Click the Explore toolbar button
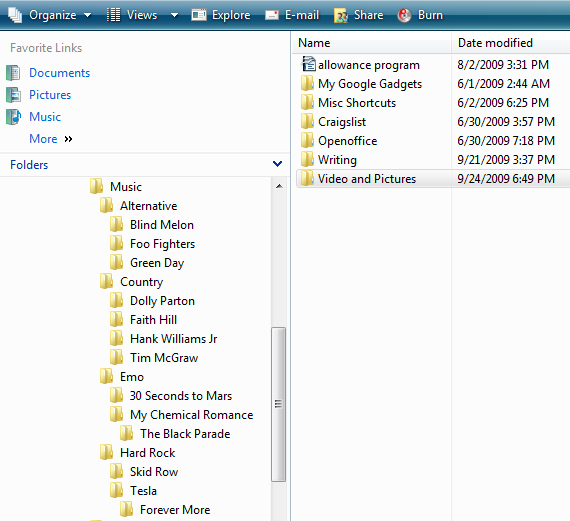Viewport: 570px width, 521px height. point(221,15)
